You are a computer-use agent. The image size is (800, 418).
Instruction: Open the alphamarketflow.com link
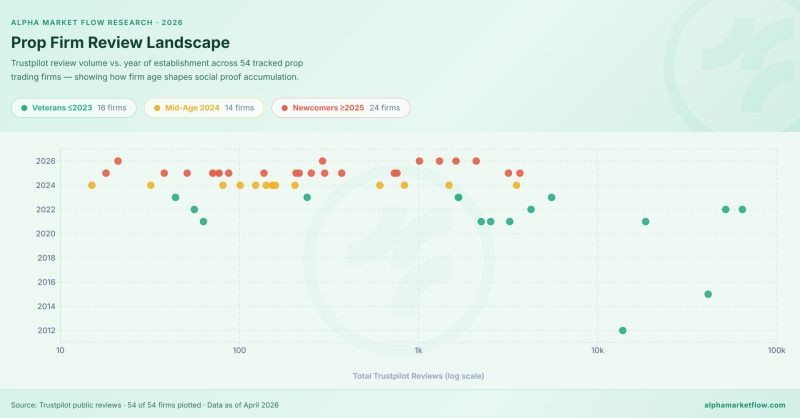pos(741,403)
